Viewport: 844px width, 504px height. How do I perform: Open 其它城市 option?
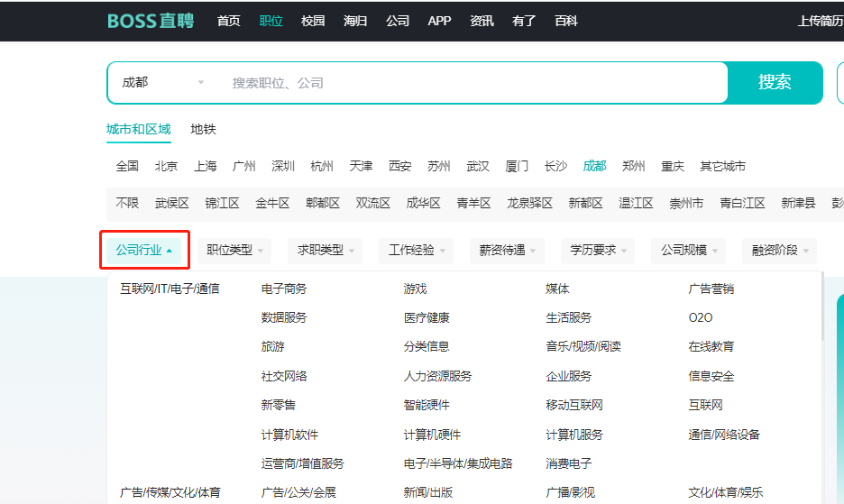pyautogui.click(x=723, y=167)
